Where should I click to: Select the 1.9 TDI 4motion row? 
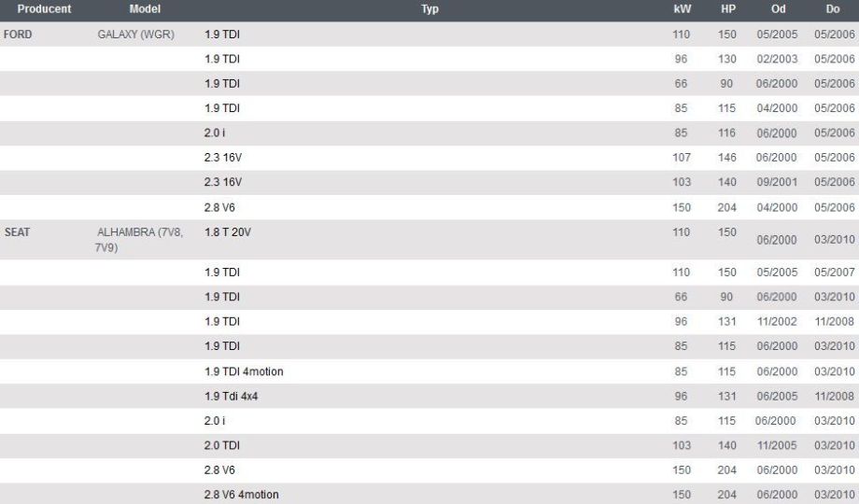click(x=429, y=371)
